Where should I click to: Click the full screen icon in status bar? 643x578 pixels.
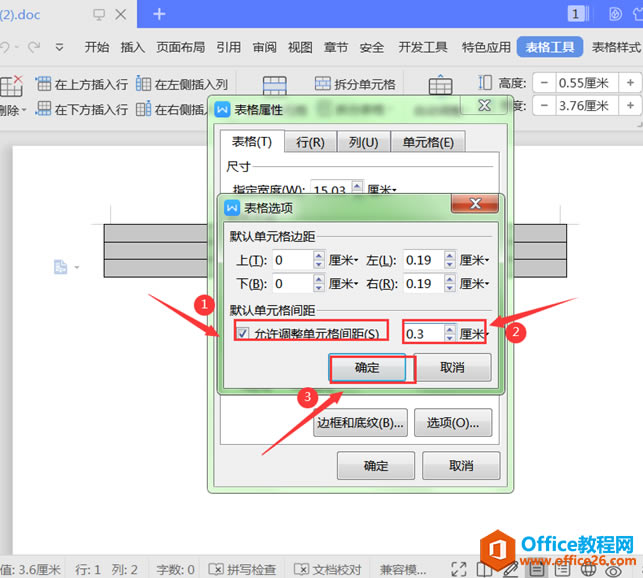tap(459, 569)
